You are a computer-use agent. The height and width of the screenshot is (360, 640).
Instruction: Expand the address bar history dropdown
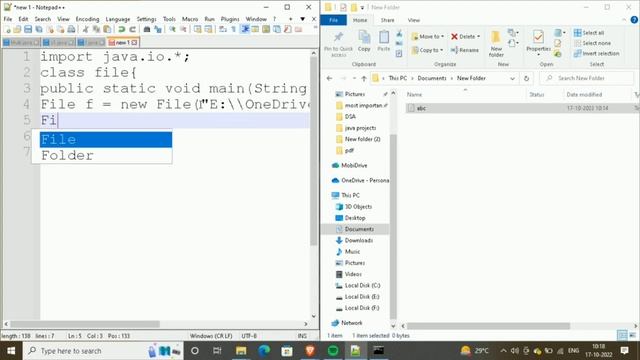513,78
